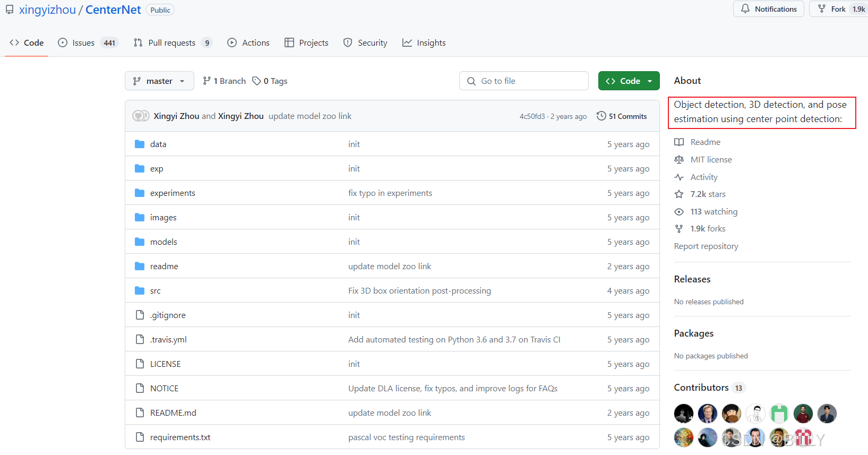Open the Security tab
The height and width of the screenshot is (455, 868).
(x=365, y=42)
